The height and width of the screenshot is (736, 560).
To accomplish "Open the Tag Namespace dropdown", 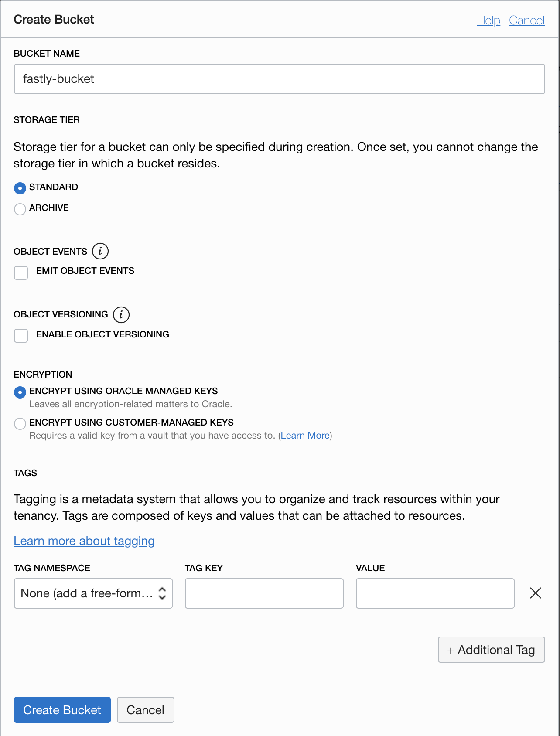I will tap(93, 593).
